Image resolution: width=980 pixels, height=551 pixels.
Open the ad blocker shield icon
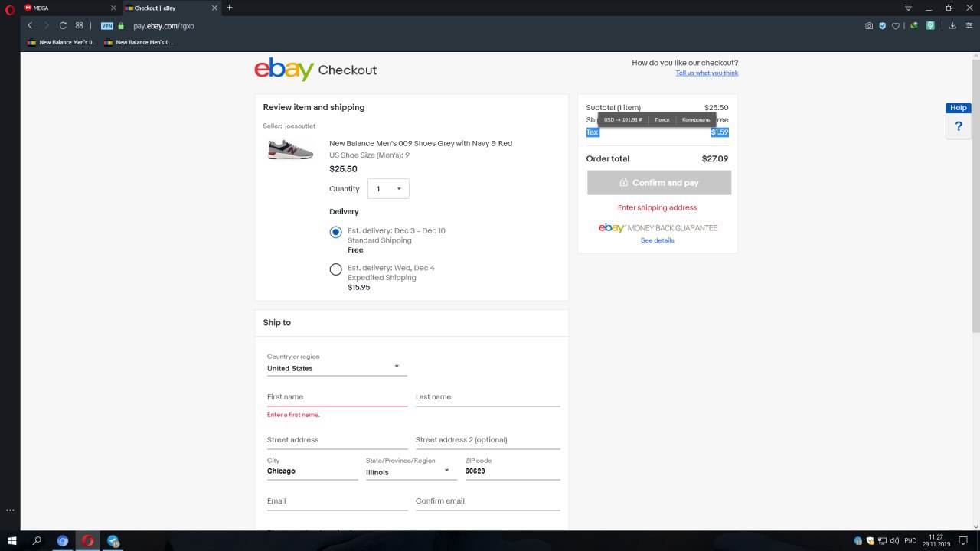(882, 25)
